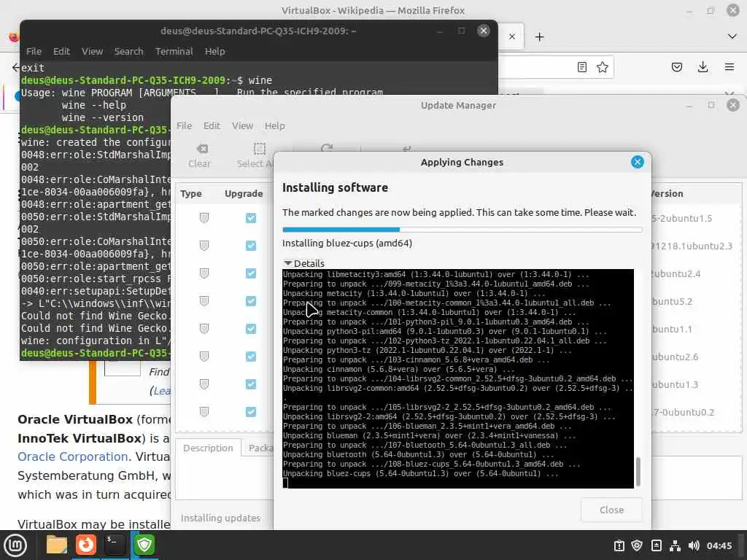Open Firefox downloads panel
This screenshot has width=747, height=560.
tap(703, 67)
